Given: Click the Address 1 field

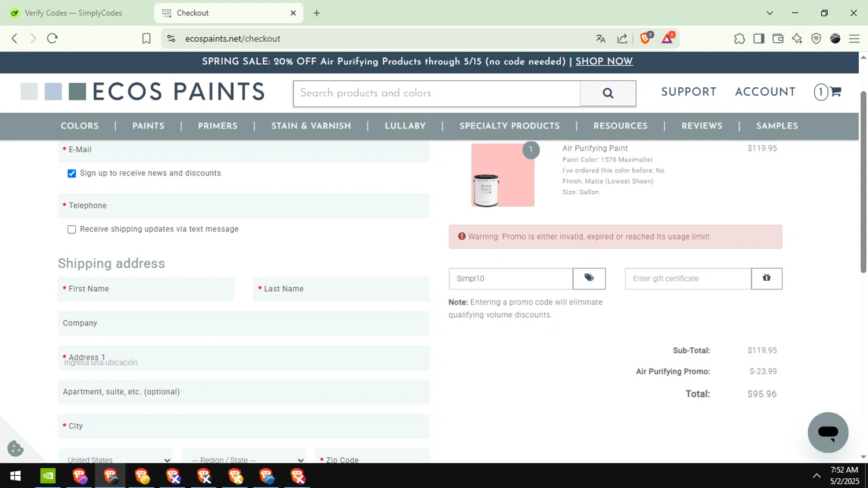Looking at the screenshot, I should [x=244, y=358].
